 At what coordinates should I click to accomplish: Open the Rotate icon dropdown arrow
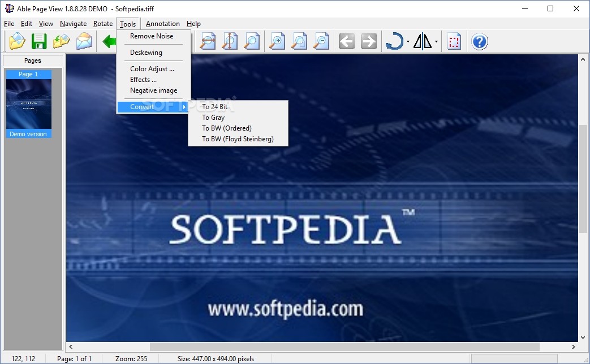(x=408, y=42)
